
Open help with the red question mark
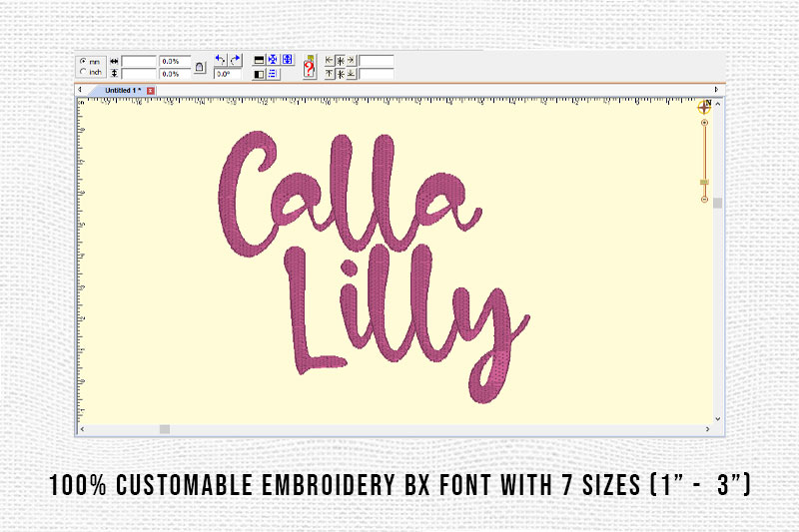point(310,67)
